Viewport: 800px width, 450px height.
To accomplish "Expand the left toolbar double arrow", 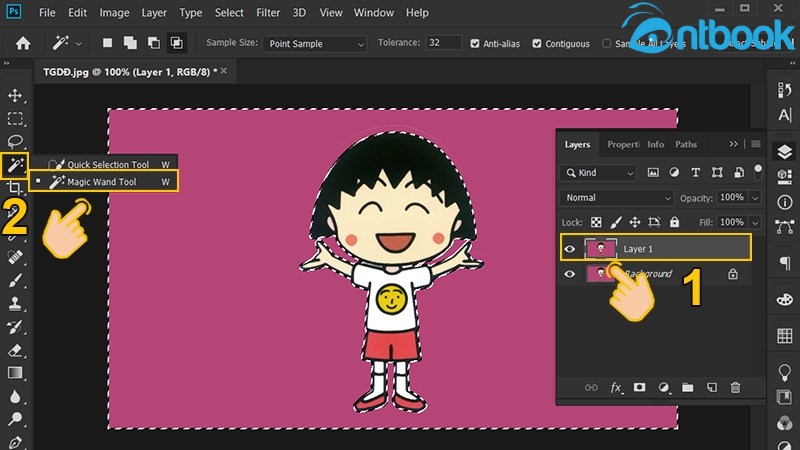I will (7, 63).
